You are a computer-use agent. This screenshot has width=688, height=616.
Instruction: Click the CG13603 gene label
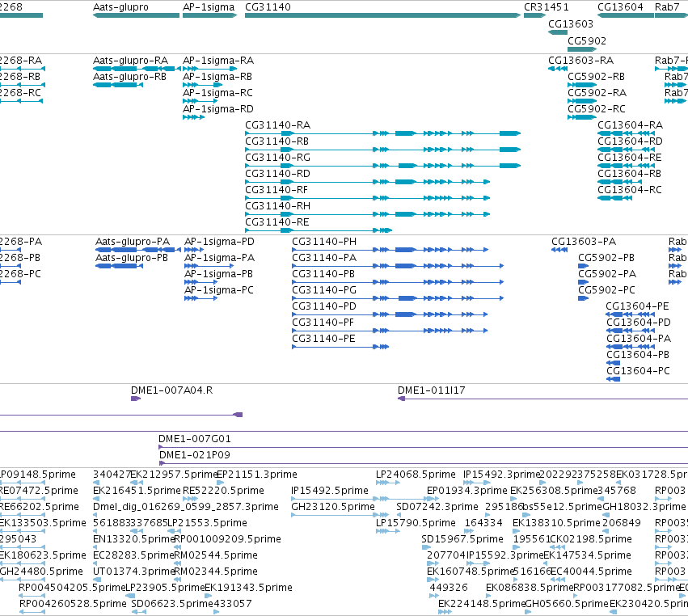(x=571, y=24)
